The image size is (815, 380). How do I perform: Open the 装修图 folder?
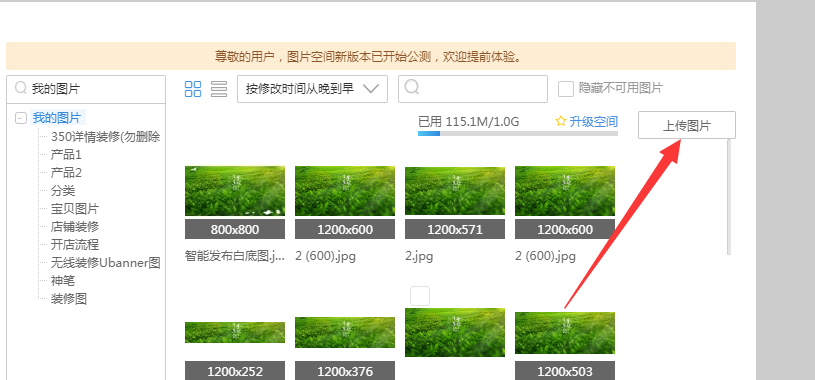pos(69,299)
